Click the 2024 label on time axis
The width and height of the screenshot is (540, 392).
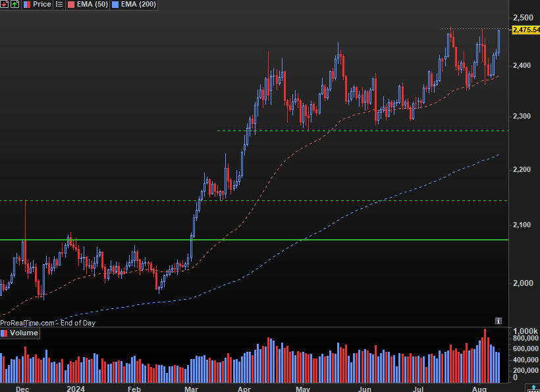tap(76, 389)
